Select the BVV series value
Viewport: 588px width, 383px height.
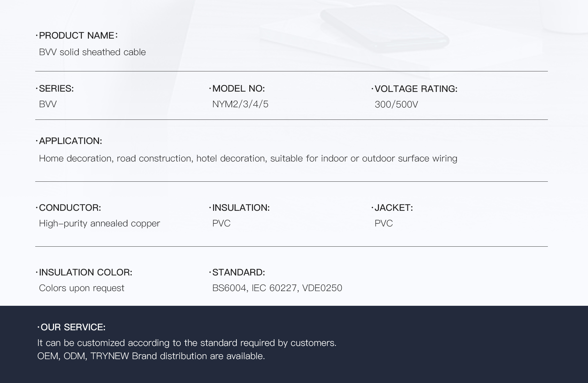[x=48, y=104]
